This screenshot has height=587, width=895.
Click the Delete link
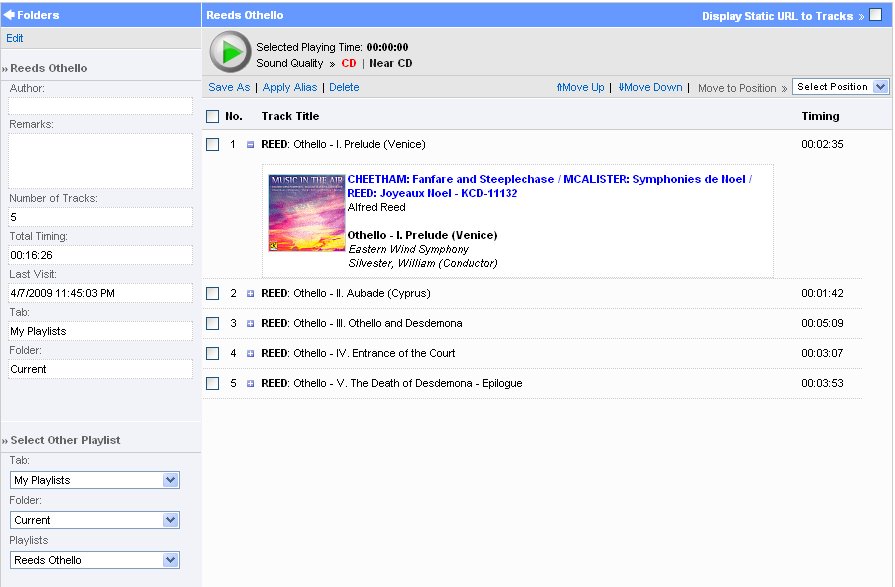coord(344,87)
